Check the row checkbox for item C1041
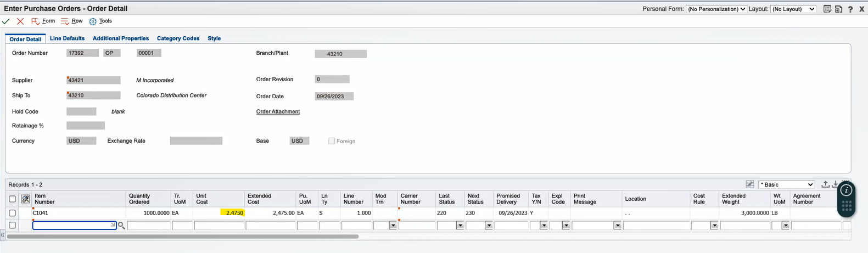Viewport: 868px width, 253px height. point(12,213)
